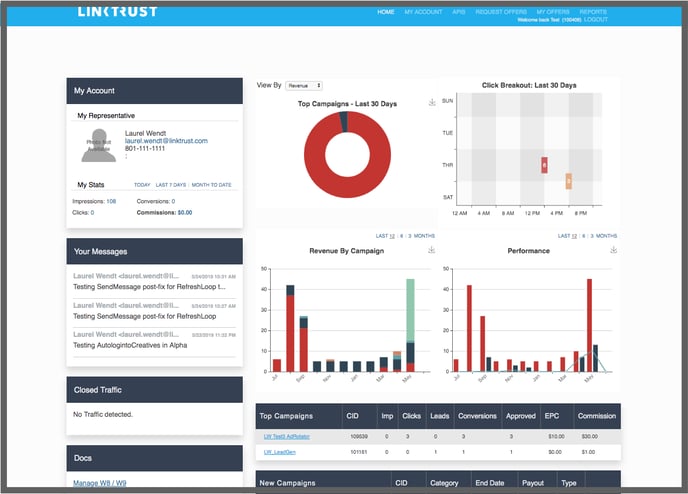Download the Performance chart
This screenshot has height=494, width=688.
click(613, 250)
